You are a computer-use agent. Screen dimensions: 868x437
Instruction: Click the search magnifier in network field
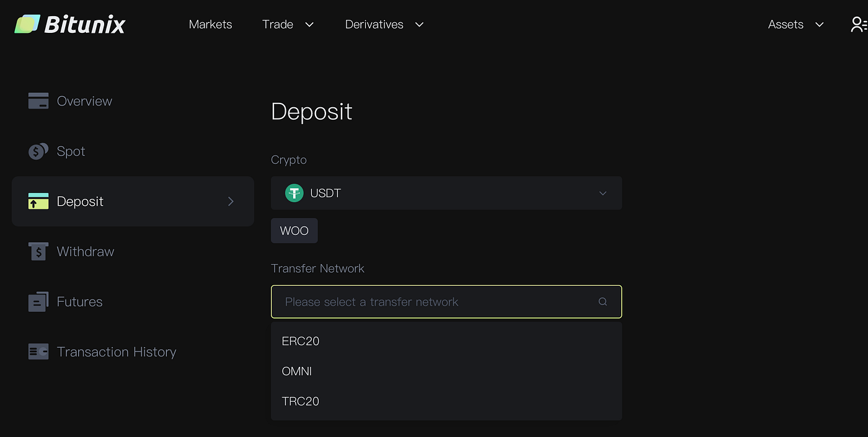(602, 301)
